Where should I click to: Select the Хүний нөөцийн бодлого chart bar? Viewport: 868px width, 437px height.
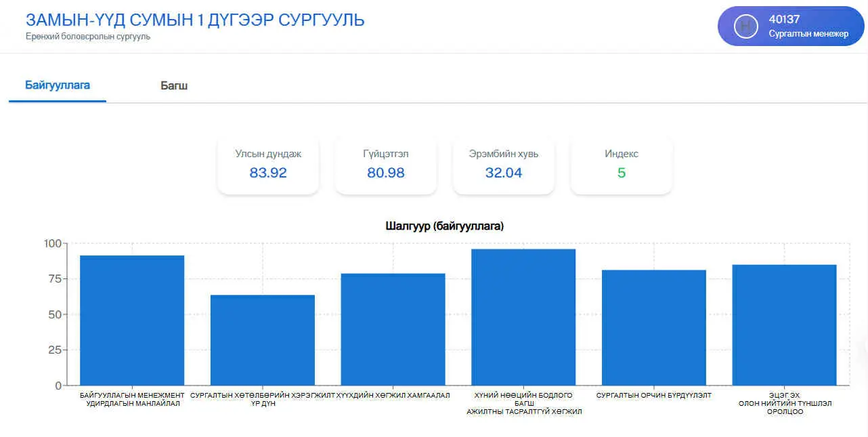pyautogui.click(x=523, y=317)
